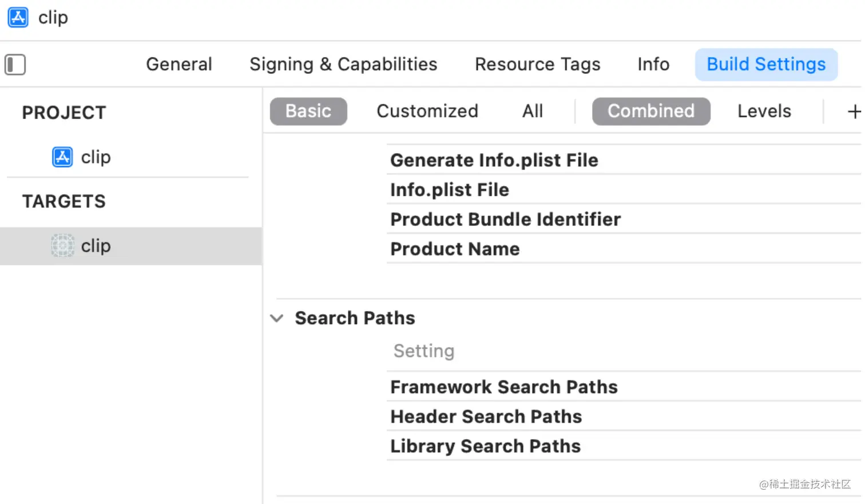Switch to Combined view mode
Screen dimensions: 865x504
coord(651,111)
